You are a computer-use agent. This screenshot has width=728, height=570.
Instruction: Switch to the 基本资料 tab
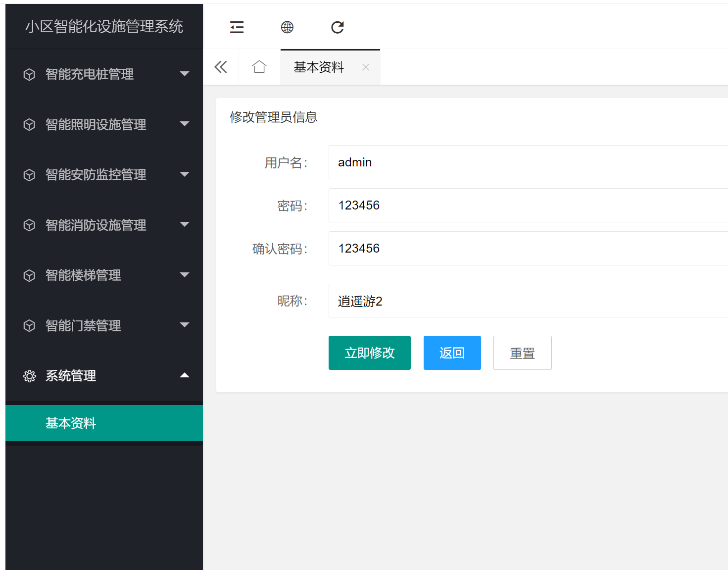tap(319, 67)
